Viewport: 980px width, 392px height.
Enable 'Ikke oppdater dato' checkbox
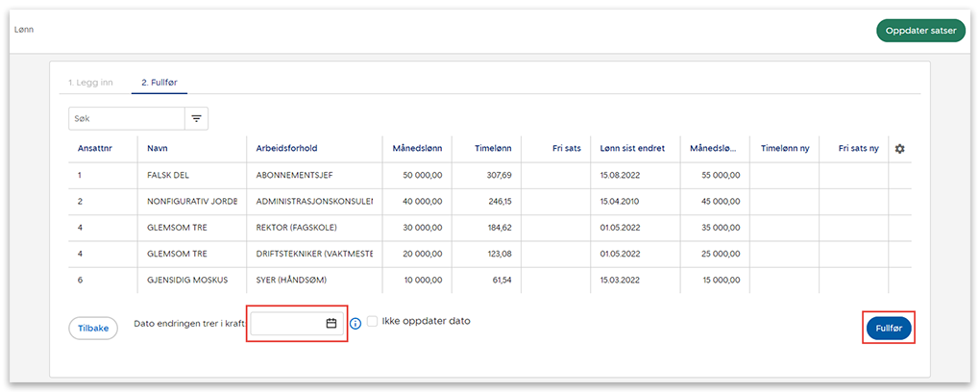tap(373, 322)
